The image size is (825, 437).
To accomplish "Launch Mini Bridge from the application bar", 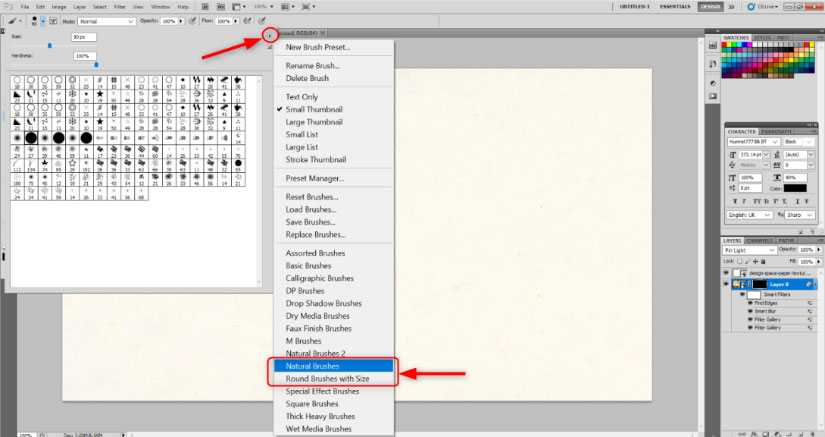I will tap(221, 7).
